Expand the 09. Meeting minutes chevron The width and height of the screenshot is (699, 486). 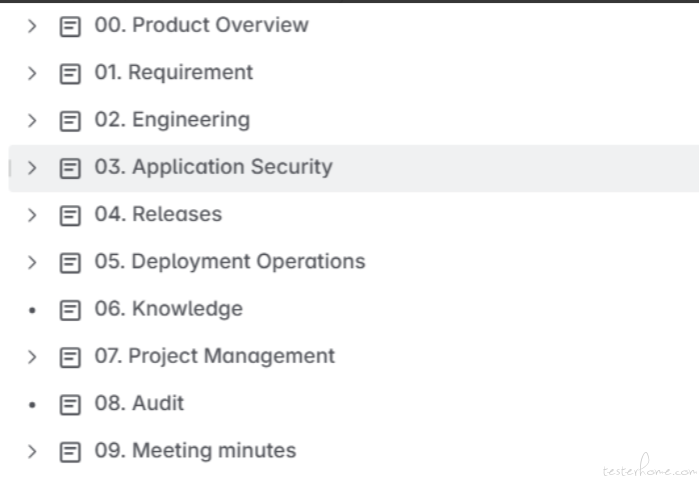coord(32,452)
